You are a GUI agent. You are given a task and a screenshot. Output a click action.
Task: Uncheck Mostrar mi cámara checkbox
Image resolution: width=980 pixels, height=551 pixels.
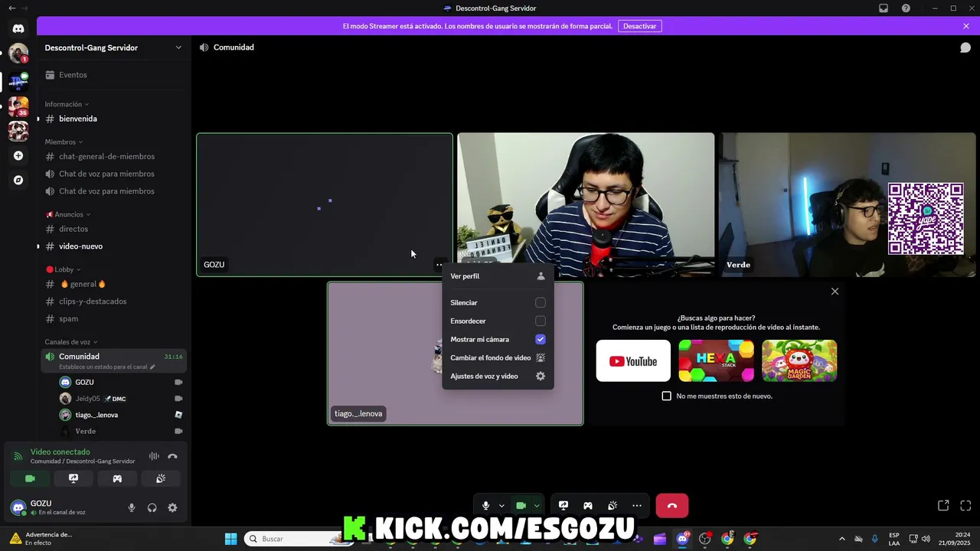tap(541, 340)
